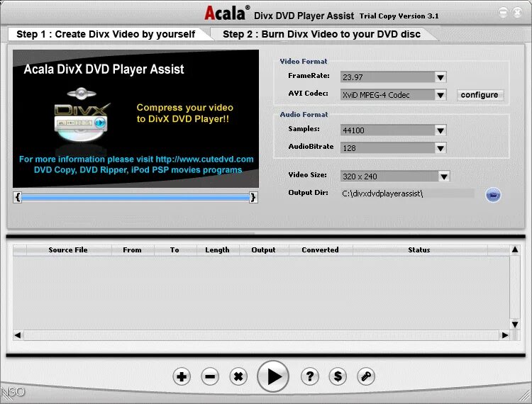Click the Output Dir path field
The height and width of the screenshot is (404, 532).
(407, 193)
